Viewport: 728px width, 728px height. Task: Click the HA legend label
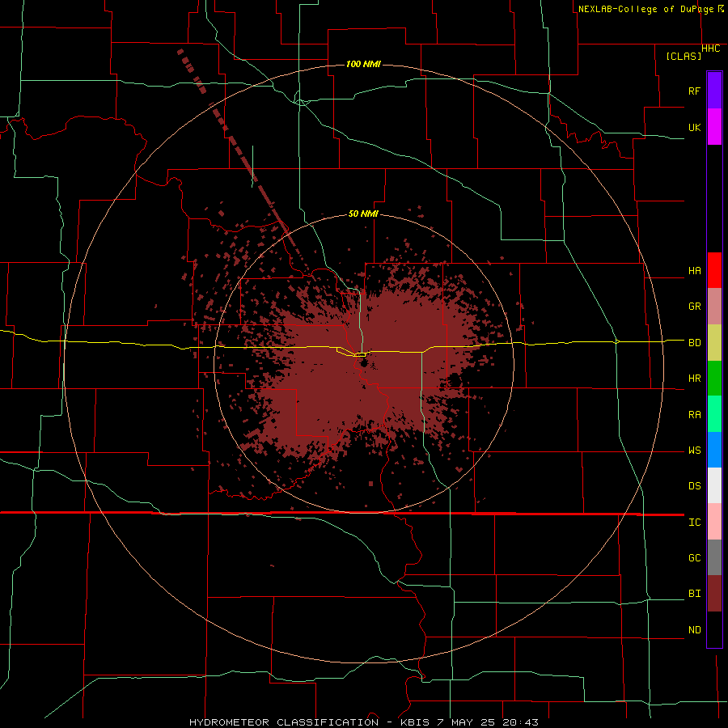click(694, 270)
